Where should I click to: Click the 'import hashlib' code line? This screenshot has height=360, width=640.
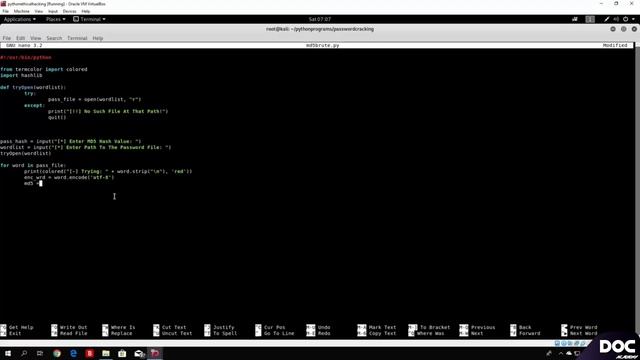point(21,76)
